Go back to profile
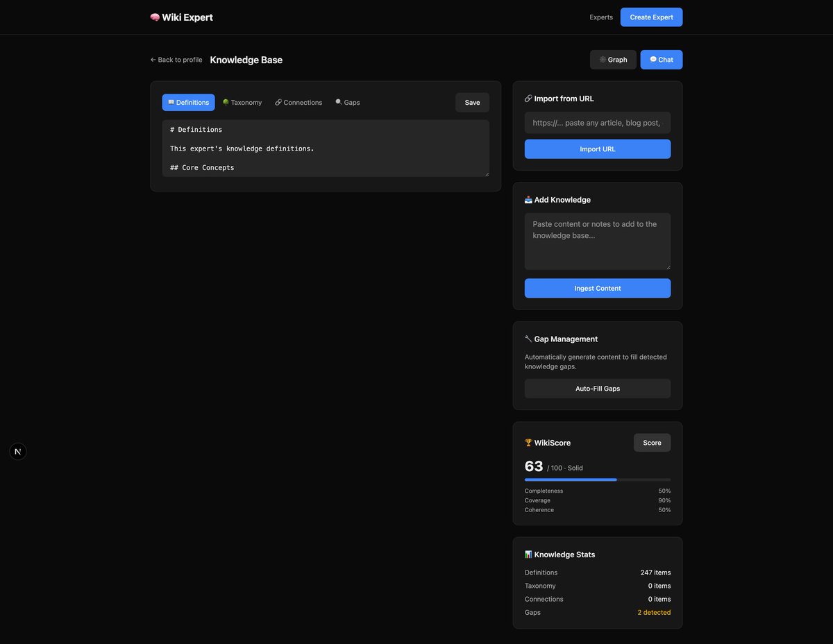The width and height of the screenshot is (833, 644). pos(176,60)
